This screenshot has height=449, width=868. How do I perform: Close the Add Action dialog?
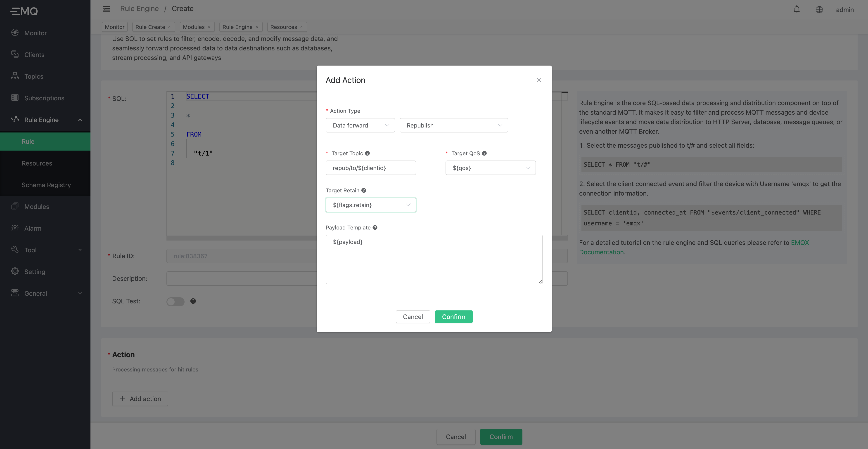point(539,80)
